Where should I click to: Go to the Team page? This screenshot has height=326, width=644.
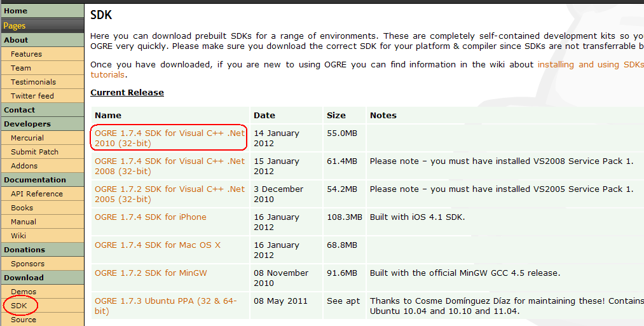coord(43,68)
